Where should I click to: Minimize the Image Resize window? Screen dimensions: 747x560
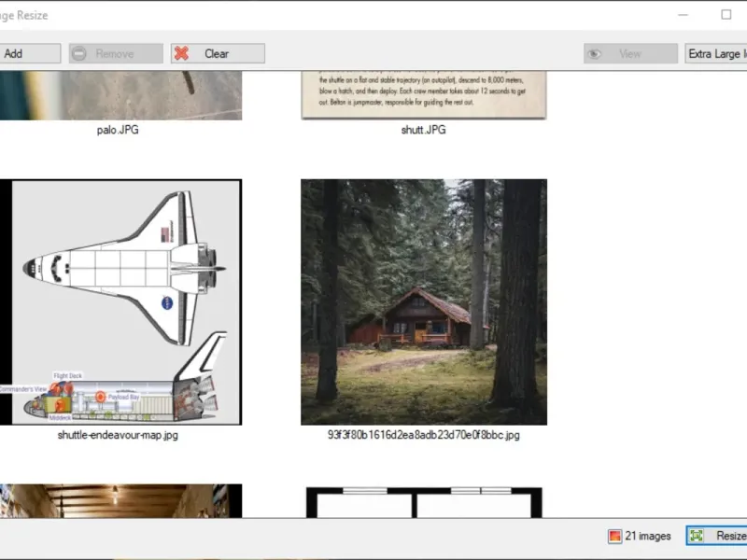click(x=683, y=15)
